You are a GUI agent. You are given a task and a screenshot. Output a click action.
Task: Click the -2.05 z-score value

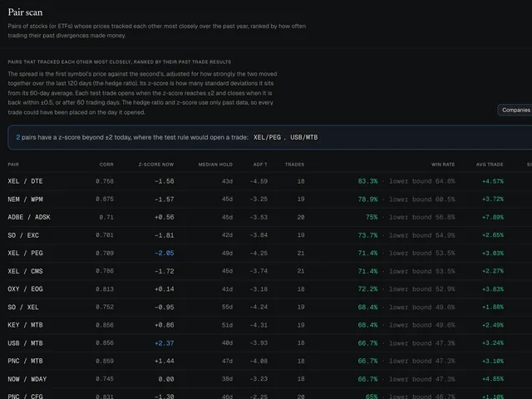tap(165, 253)
